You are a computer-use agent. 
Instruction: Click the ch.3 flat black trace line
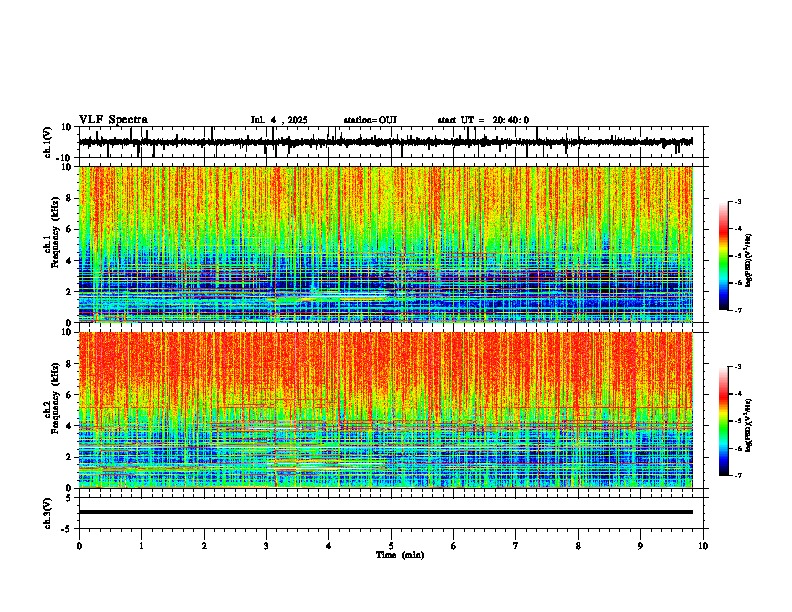pyautogui.click(x=385, y=512)
